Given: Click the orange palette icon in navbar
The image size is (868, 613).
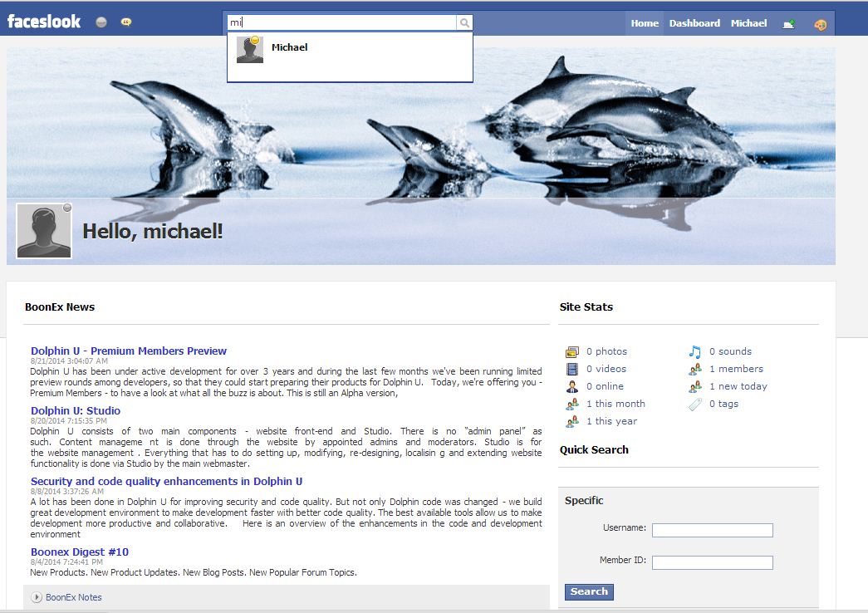Looking at the screenshot, I should 821,24.
